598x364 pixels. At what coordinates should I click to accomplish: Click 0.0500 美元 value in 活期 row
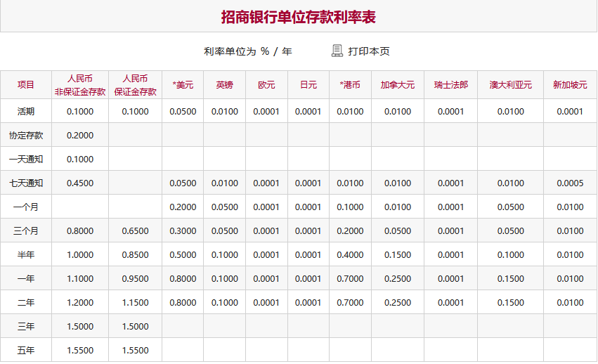click(x=183, y=112)
